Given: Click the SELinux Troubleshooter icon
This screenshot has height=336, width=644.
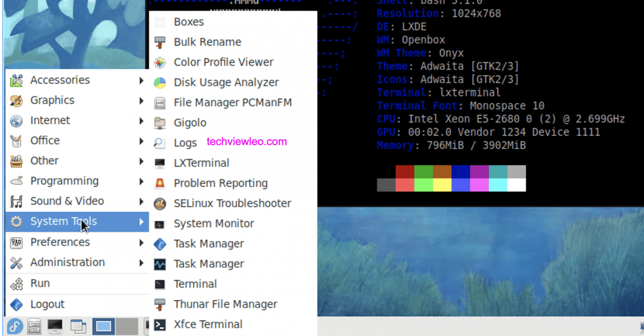Looking at the screenshot, I should (x=160, y=204).
